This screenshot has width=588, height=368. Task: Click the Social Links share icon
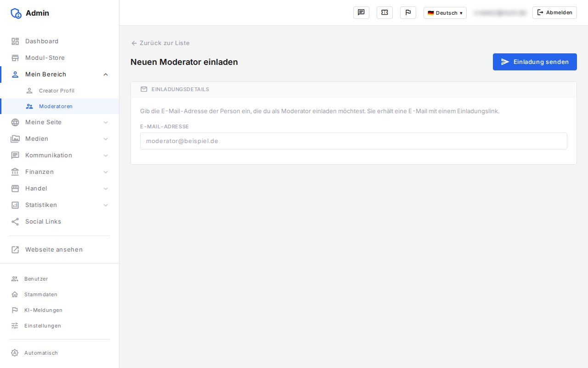[15, 222]
